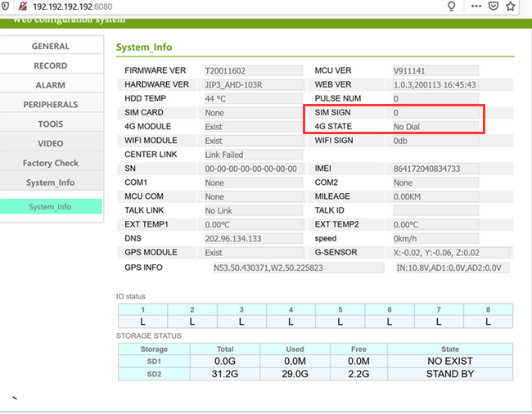Bookmark this page with star icon
This screenshot has width=532, height=414.
point(511,6)
